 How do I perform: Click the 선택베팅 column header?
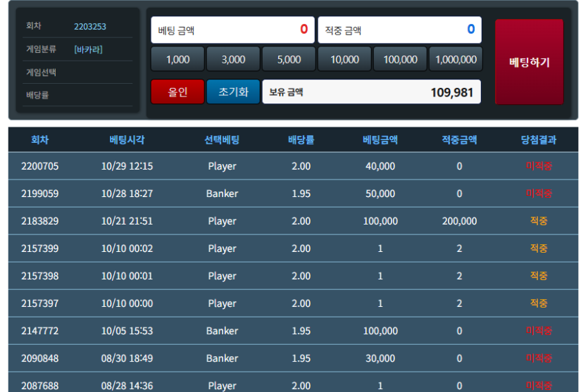pyautogui.click(x=222, y=140)
